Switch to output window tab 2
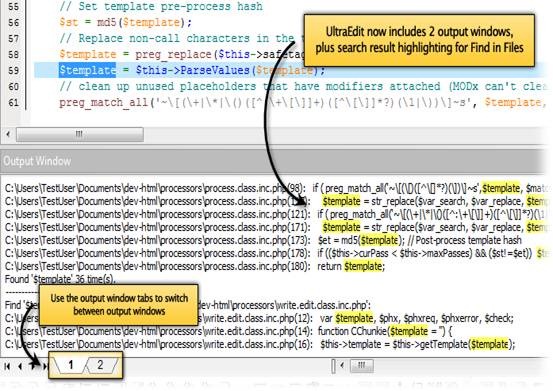The image size is (553, 391). (100, 365)
